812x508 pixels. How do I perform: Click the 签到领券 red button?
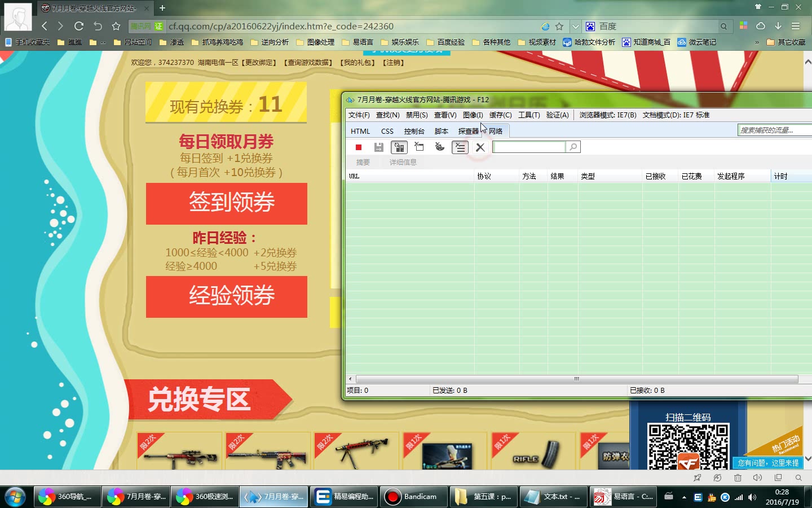[x=227, y=203]
